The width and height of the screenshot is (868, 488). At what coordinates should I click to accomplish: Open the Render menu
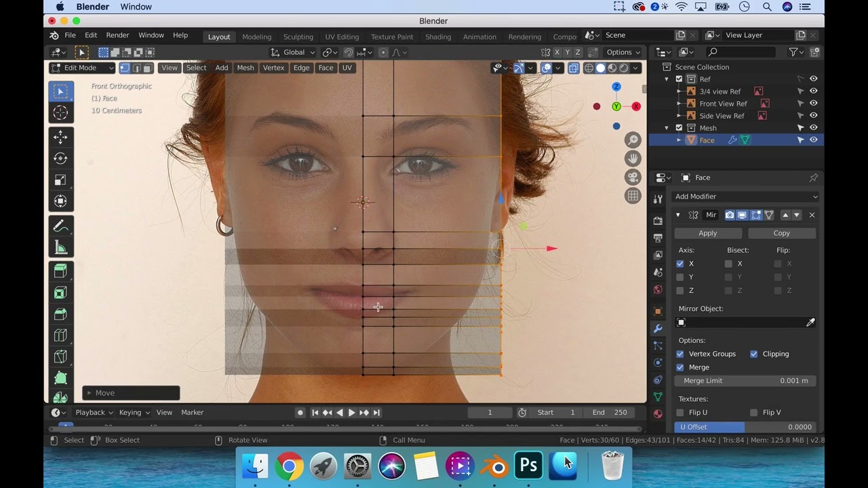(x=117, y=35)
